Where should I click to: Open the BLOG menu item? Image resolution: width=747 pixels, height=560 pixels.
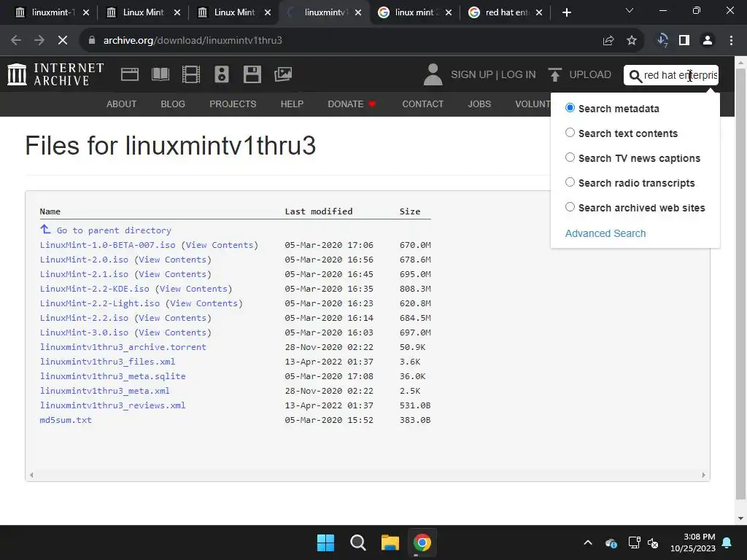[173, 104]
